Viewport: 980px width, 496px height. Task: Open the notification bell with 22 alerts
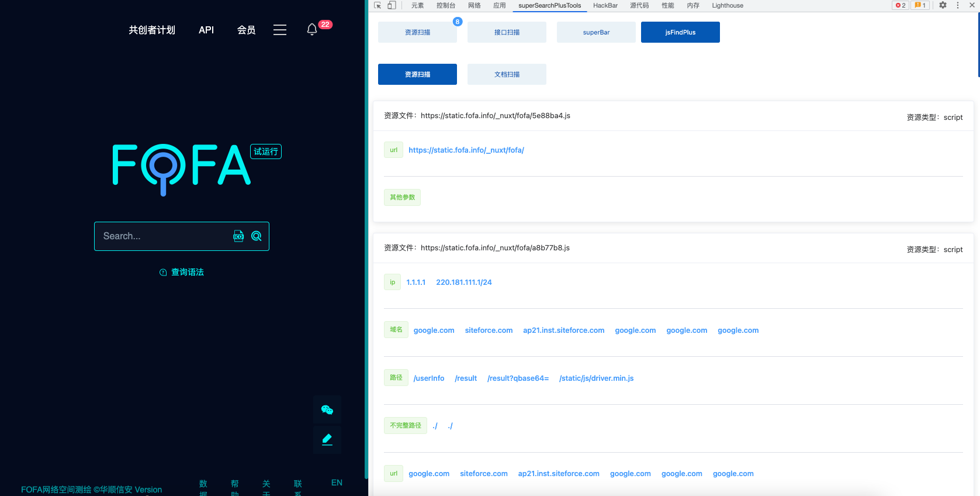point(312,29)
